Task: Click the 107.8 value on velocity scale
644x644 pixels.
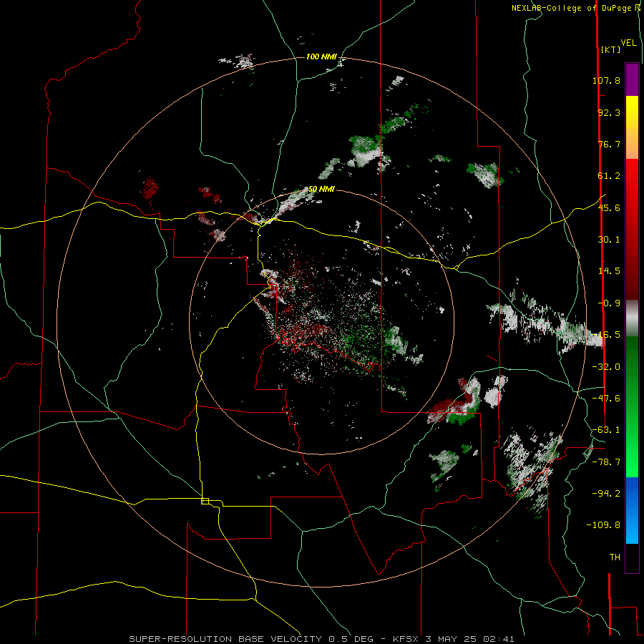Action: click(x=606, y=80)
